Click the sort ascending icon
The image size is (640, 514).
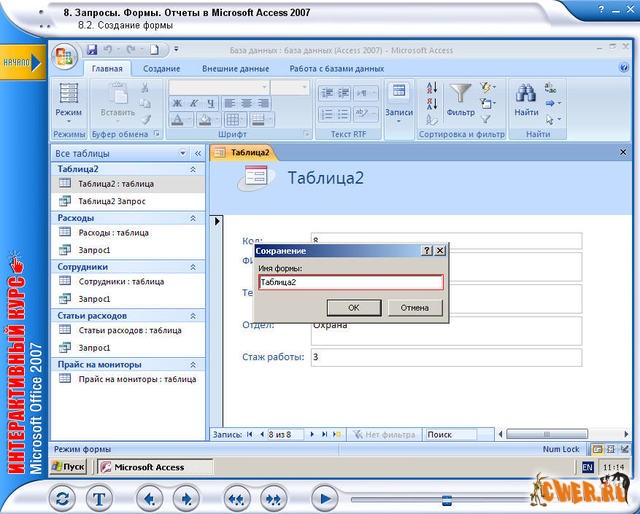click(432, 88)
